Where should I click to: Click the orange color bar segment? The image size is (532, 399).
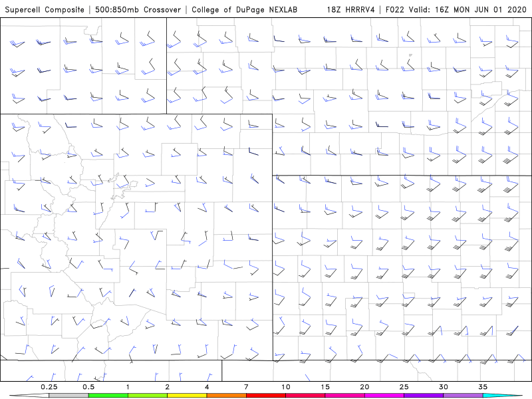click(x=226, y=396)
